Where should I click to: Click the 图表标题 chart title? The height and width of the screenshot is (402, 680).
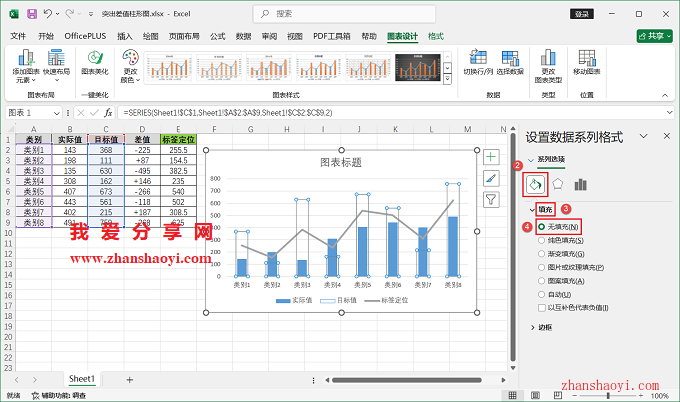tap(341, 162)
